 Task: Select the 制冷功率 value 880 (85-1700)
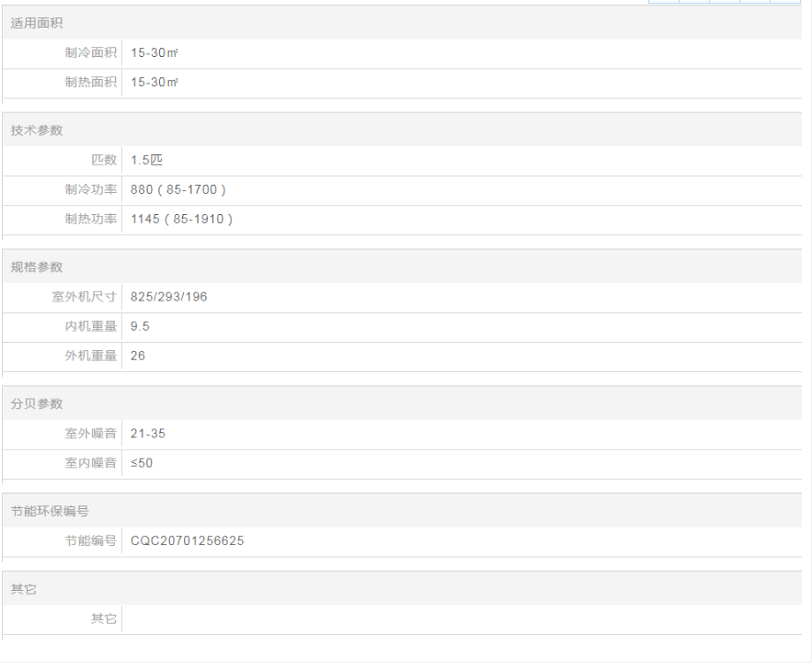[x=178, y=189]
